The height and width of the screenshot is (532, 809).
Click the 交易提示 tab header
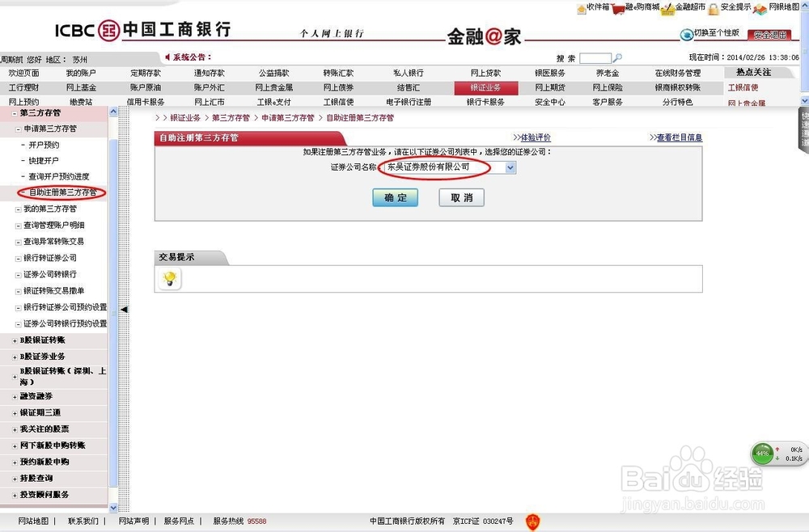coord(176,257)
